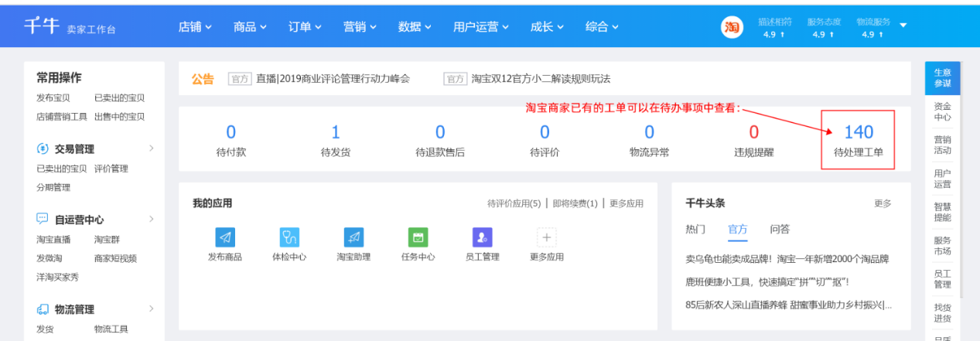Open announcement 直播|2019商业评论管理行动力峰会

pyautogui.click(x=333, y=79)
